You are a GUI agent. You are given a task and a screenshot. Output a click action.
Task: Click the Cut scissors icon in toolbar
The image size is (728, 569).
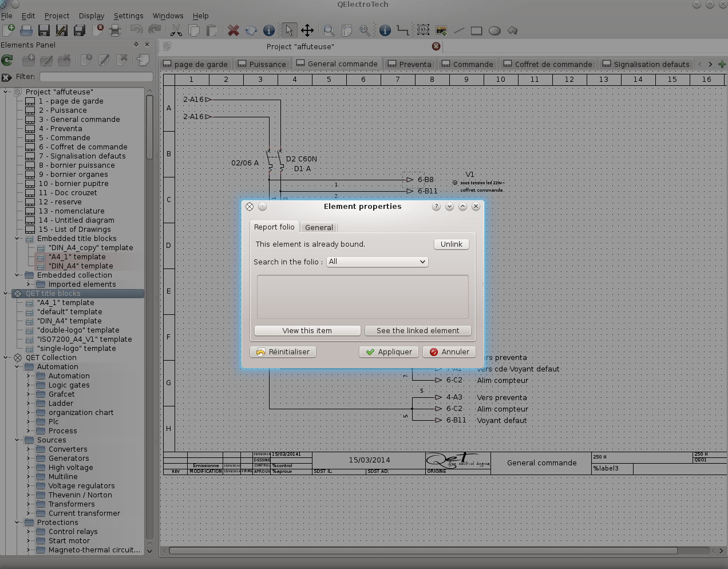pos(176,30)
